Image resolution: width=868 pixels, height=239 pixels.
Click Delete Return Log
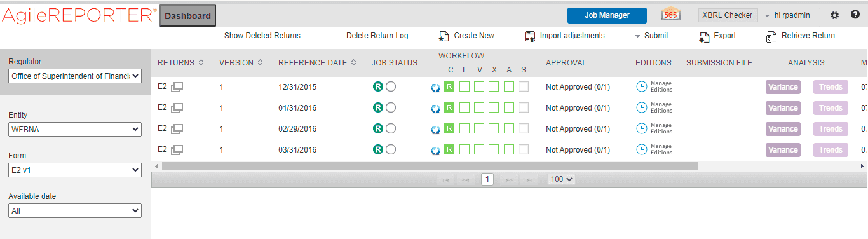click(377, 36)
